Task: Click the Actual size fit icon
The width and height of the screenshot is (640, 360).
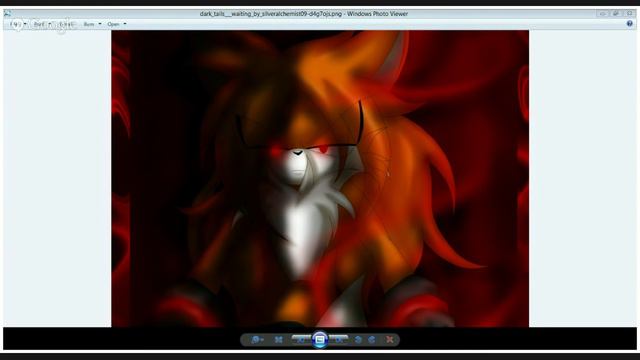Action: [278, 340]
